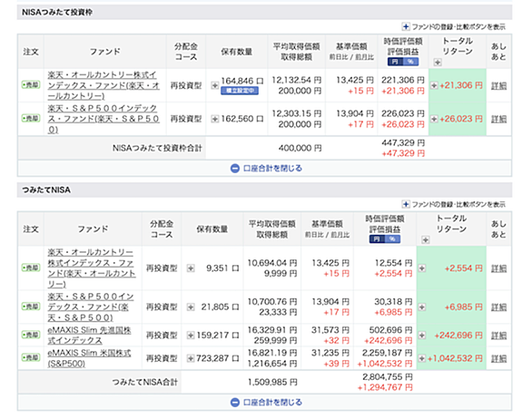Expand holdings detail beside 164,846 口
532x419 pixels.
(214, 85)
